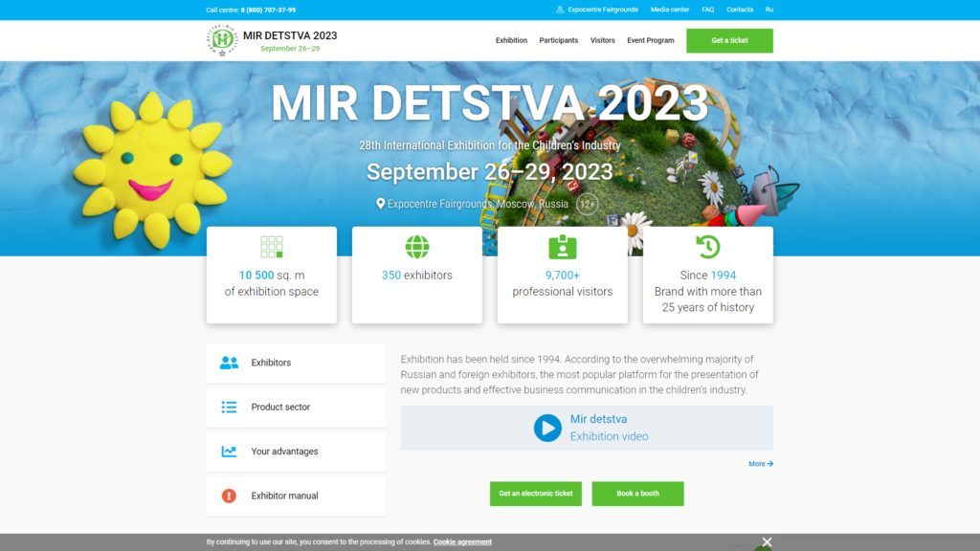
Task: Switch language to Ru
Action: (x=769, y=10)
